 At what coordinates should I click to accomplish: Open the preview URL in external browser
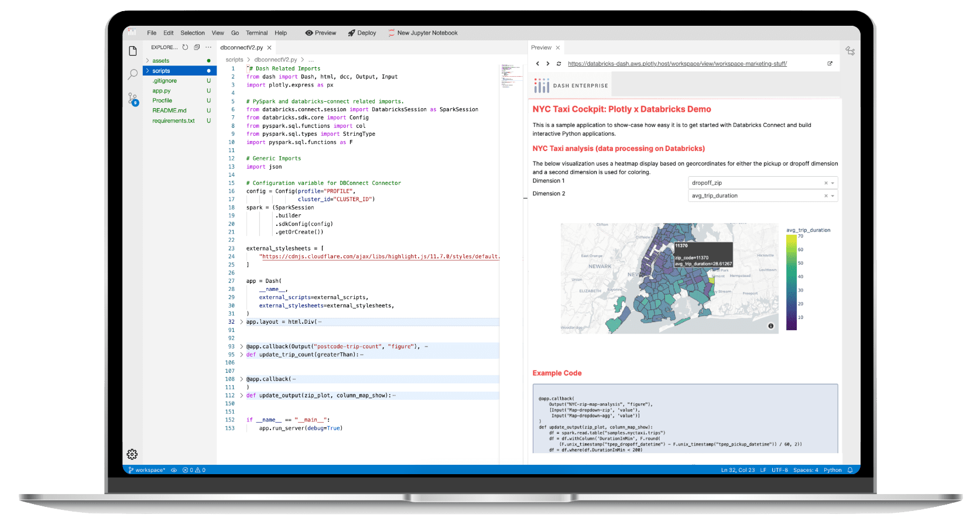pyautogui.click(x=830, y=63)
